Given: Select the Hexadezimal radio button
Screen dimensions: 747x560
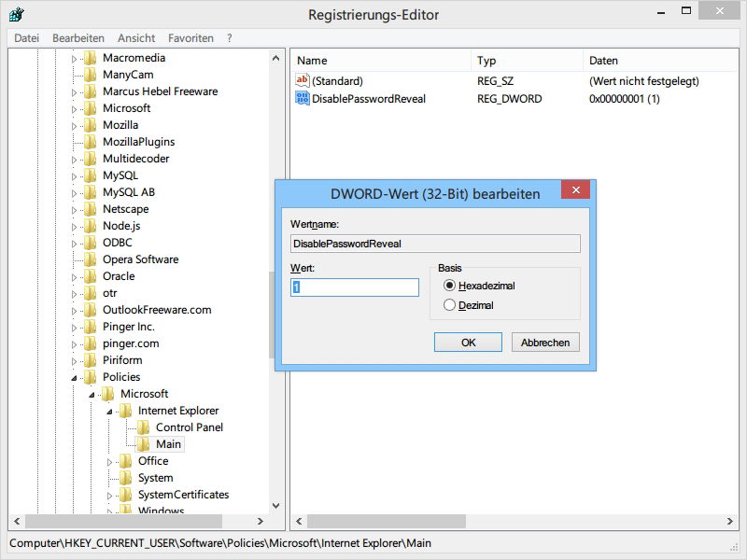Looking at the screenshot, I should (x=449, y=286).
